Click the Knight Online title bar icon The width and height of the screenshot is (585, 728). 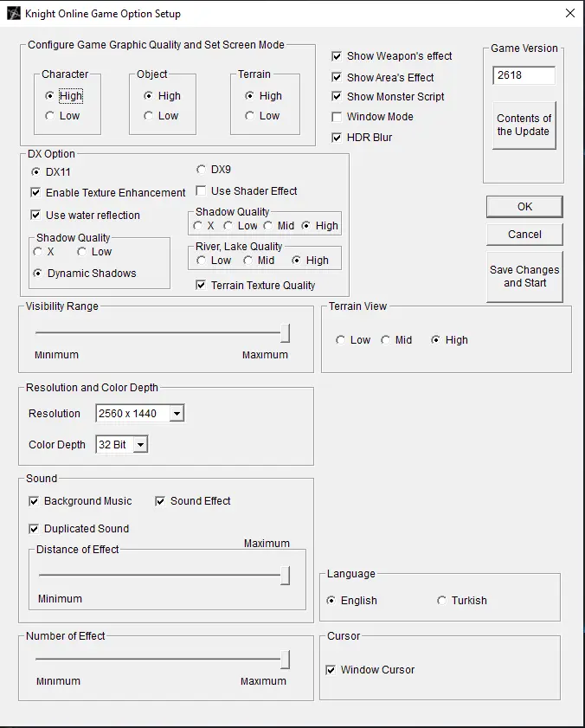click(14, 13)
